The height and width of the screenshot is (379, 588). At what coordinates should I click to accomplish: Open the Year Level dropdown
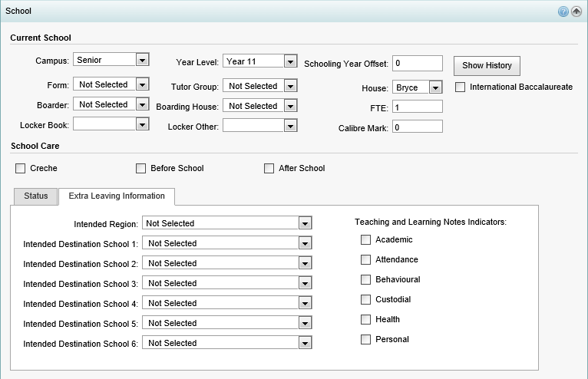pyautogui.click(x=260, y=61)
